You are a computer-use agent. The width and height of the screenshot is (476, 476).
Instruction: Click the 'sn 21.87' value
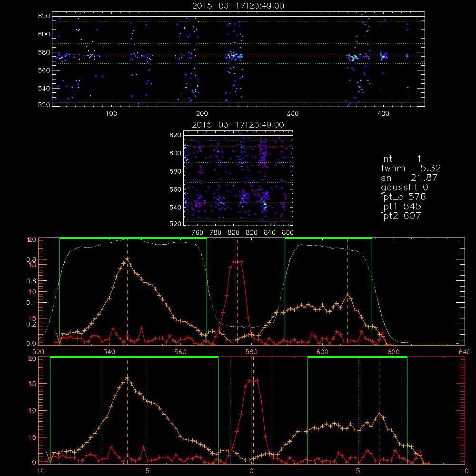409,178
